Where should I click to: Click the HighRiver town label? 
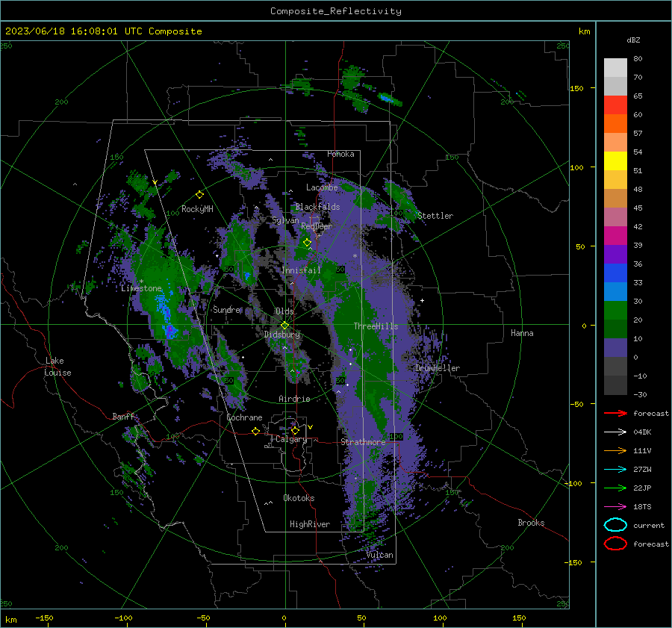(310, 524)
